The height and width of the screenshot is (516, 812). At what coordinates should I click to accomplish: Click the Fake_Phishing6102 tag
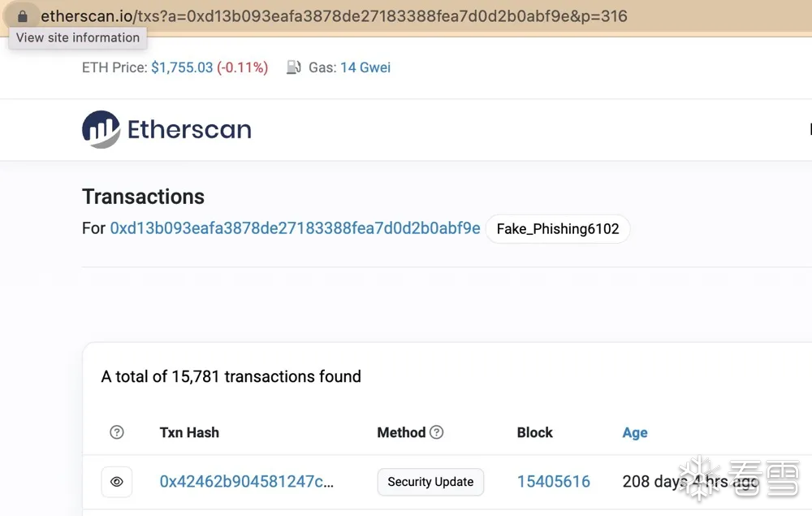tap(557, 229)
